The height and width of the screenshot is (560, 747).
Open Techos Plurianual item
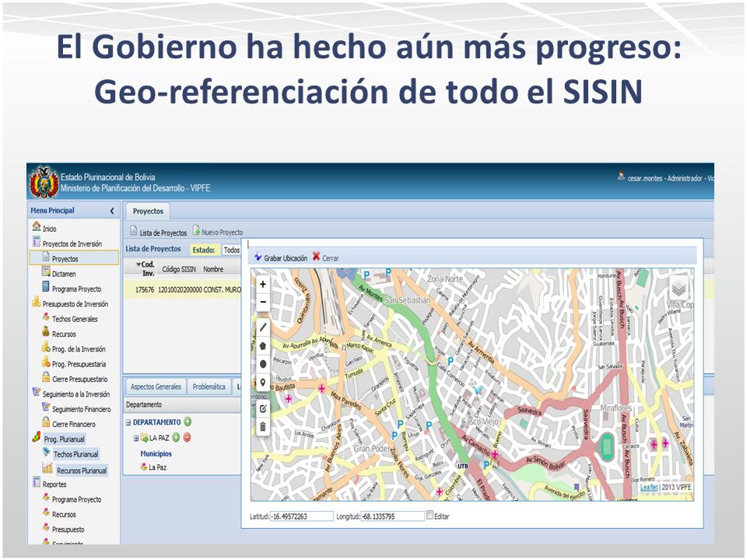click(71, 453)
